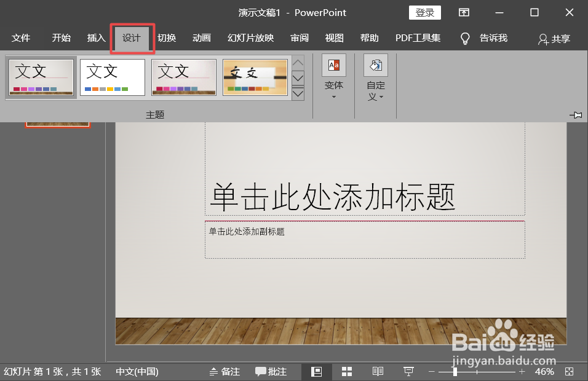Viewport: 588px width, 381px height.
Task: Switch to the 插入 ribbon tab
Action: tap(97, 38)
